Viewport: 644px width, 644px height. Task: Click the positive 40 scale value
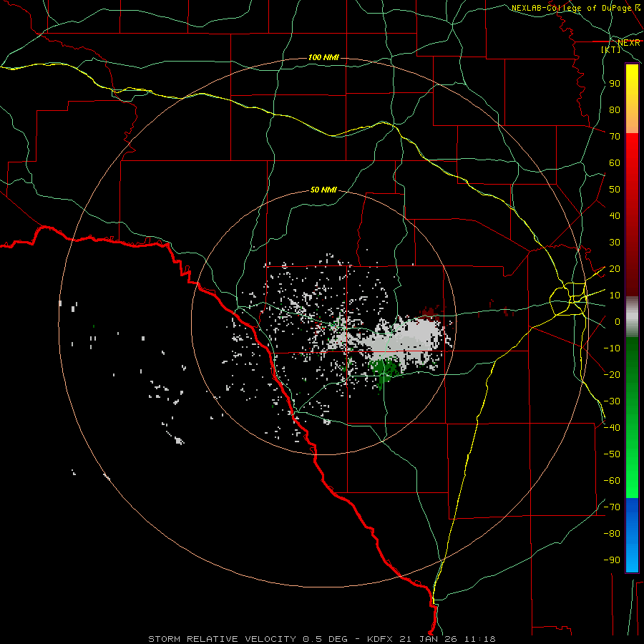[615, 215]
